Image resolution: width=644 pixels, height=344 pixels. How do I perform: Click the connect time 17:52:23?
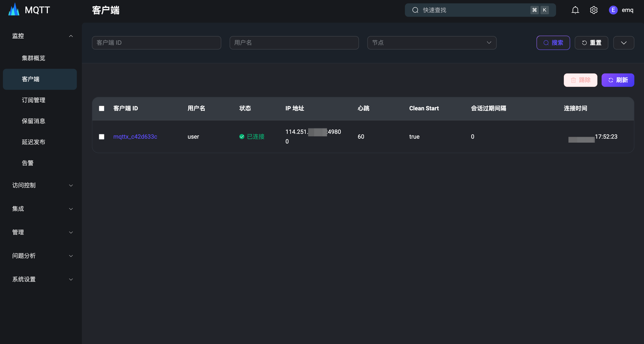[x=606, y=136]
